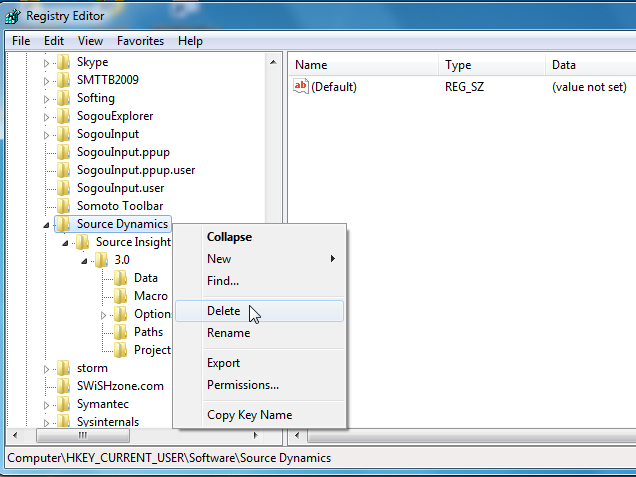Click tree pane scroll up arrow
This screenshot has height=477, width=636.
pos(273,62)
